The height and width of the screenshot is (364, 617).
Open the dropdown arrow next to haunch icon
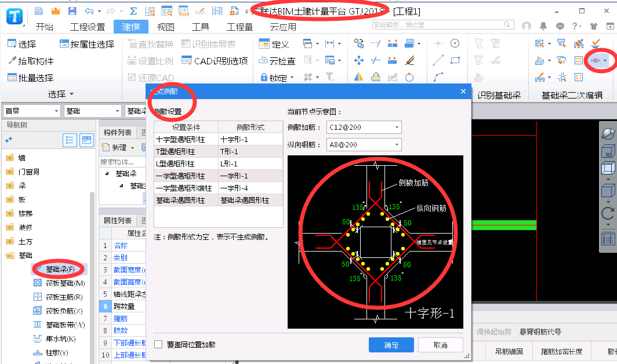point(605,61)
